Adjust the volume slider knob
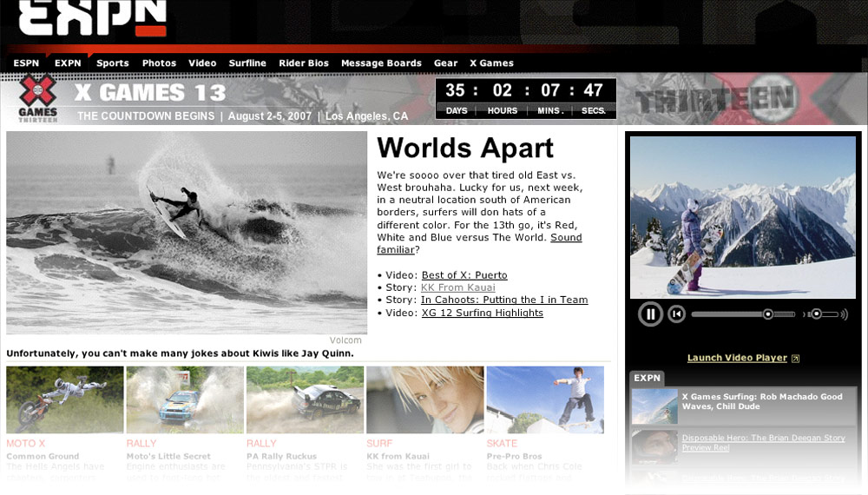Image resolution: width=868 pixels, height=495 pixels. [x=817, y=314]
